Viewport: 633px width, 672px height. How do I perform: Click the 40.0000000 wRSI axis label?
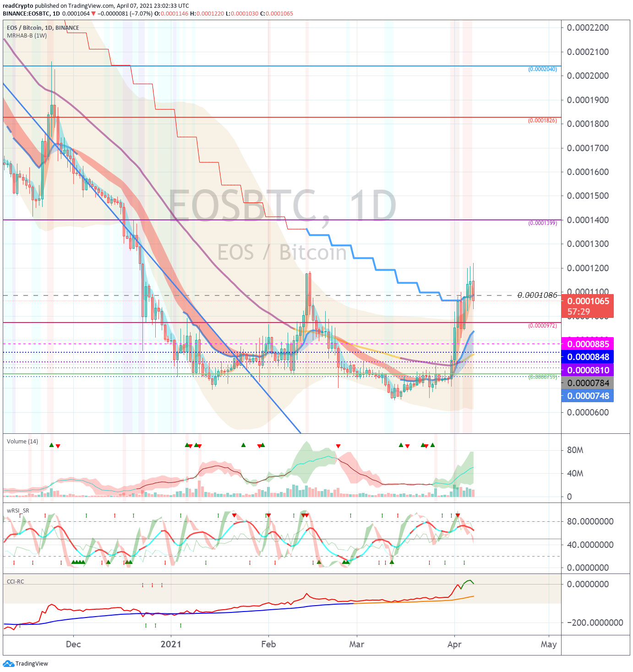tap(590, 545)
